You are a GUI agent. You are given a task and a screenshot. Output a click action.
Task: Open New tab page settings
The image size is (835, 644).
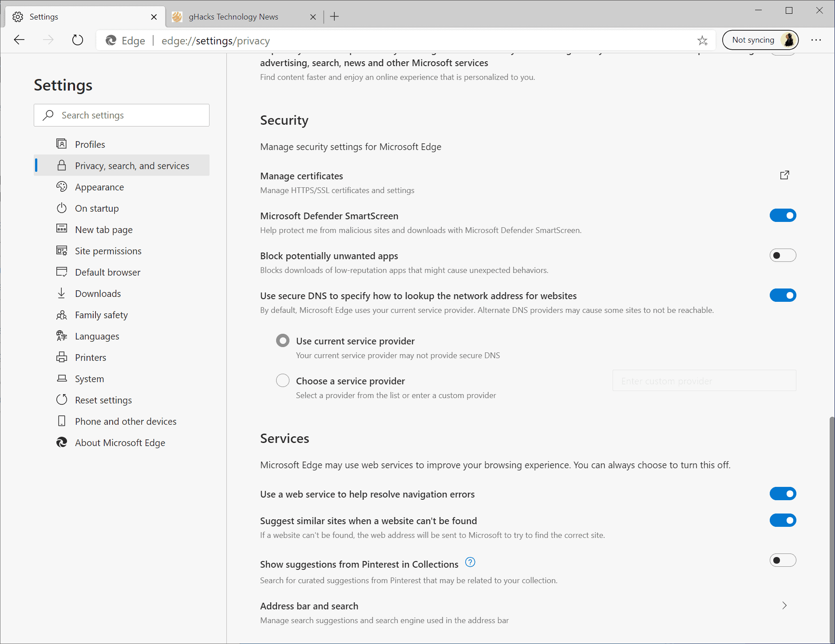(122, 229)
